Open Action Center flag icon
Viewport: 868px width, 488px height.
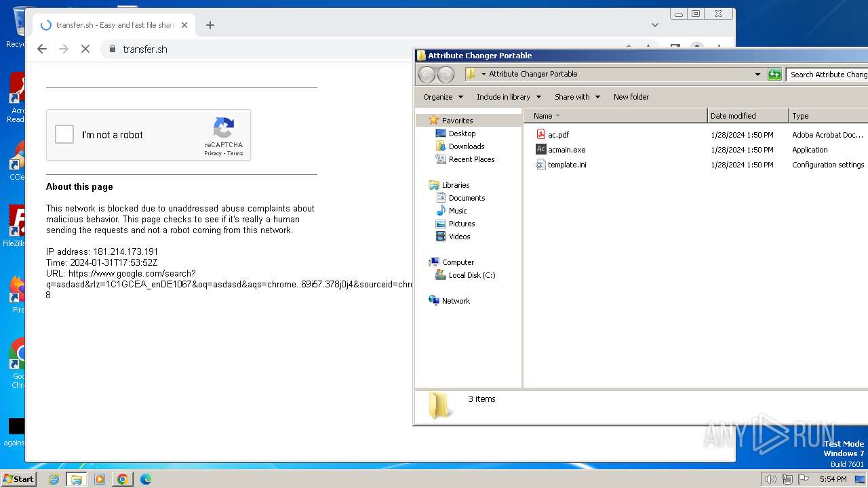click(804, 479)
